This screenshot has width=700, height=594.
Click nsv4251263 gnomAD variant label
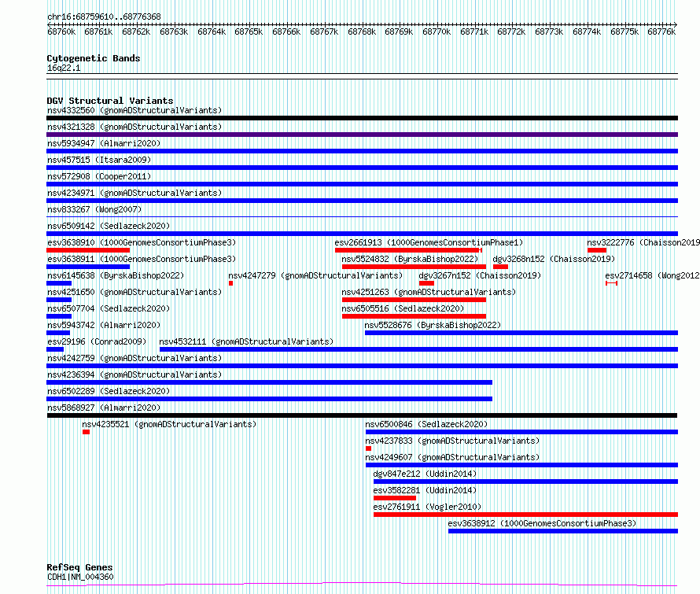[429, 292]
